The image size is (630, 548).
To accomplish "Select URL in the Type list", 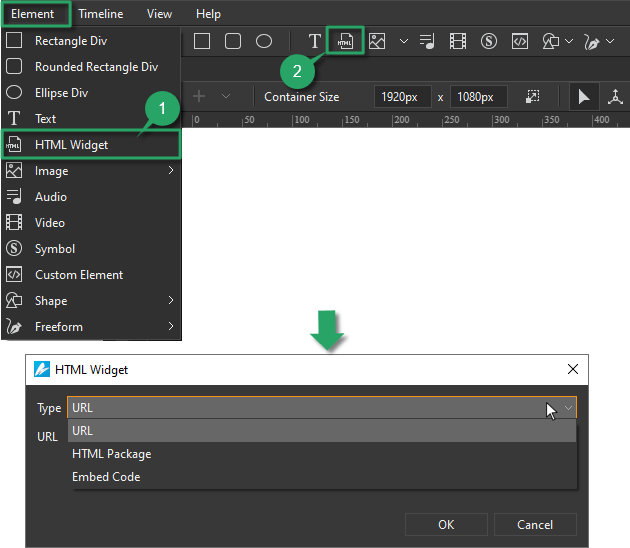I will [322, 431].
